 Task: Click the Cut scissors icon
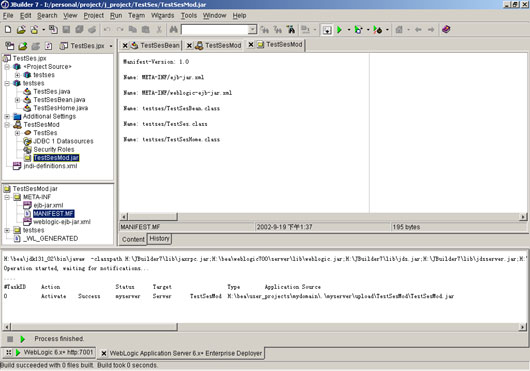coord(159,30)
